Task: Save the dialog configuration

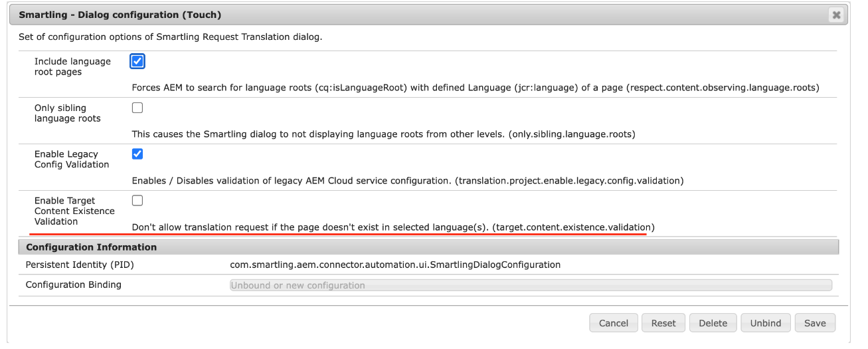Action: [815, 323]
